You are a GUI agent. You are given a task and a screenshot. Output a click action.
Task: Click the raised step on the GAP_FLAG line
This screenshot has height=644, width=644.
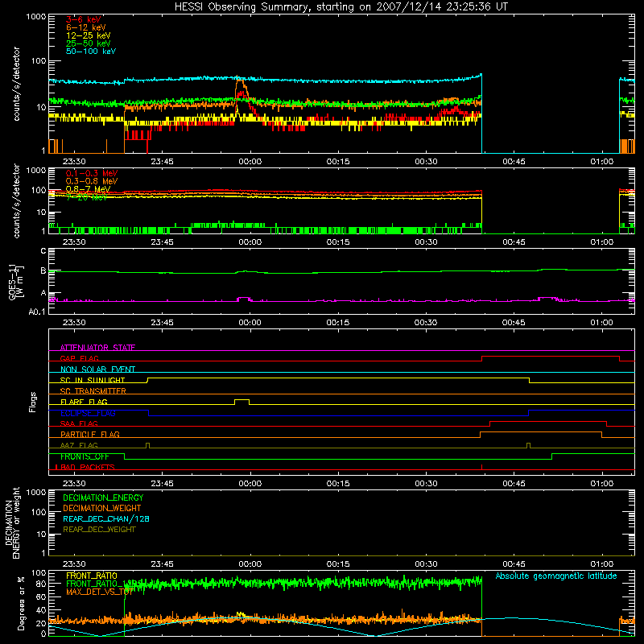[551, 357]
